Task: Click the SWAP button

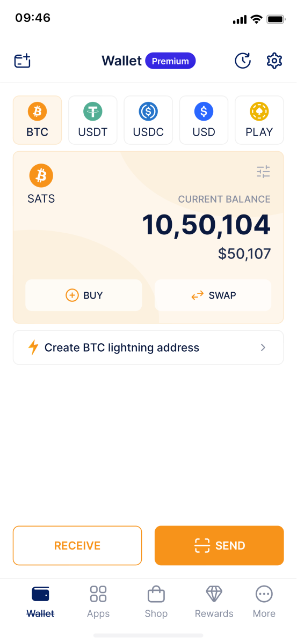Action: point(213,295)
